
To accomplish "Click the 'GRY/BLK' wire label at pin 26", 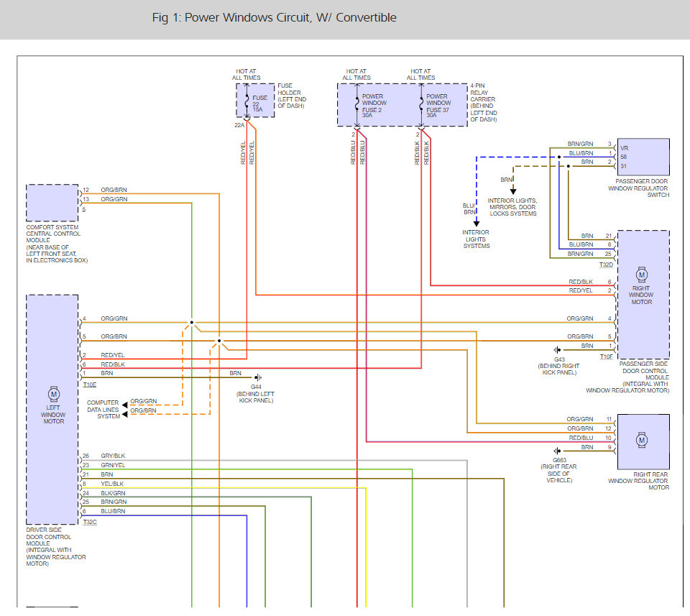I will tap(113, 456).
